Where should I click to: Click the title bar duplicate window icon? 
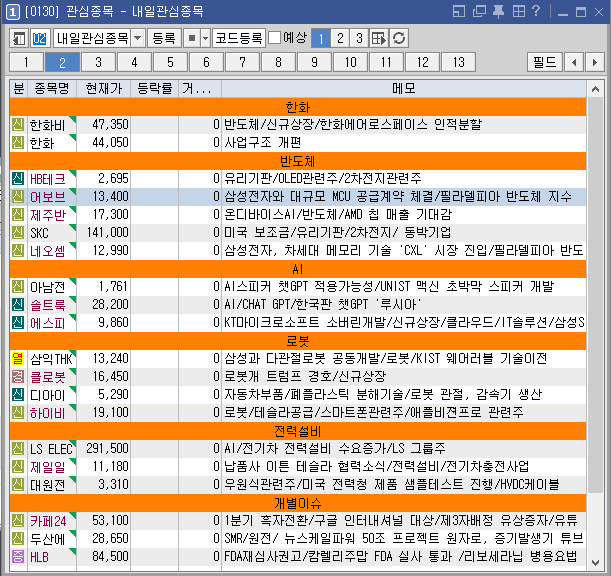(x=479, y=11)
